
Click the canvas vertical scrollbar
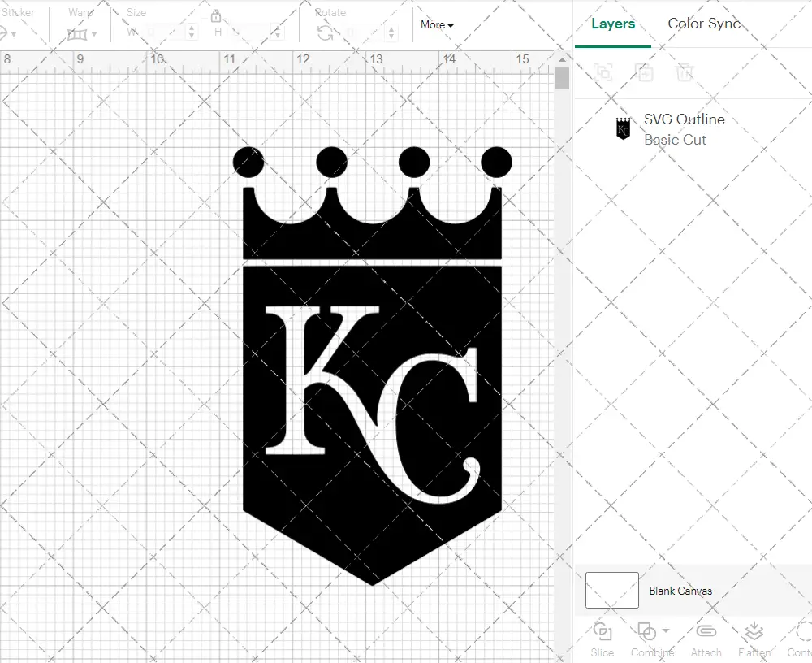point(561,78)
